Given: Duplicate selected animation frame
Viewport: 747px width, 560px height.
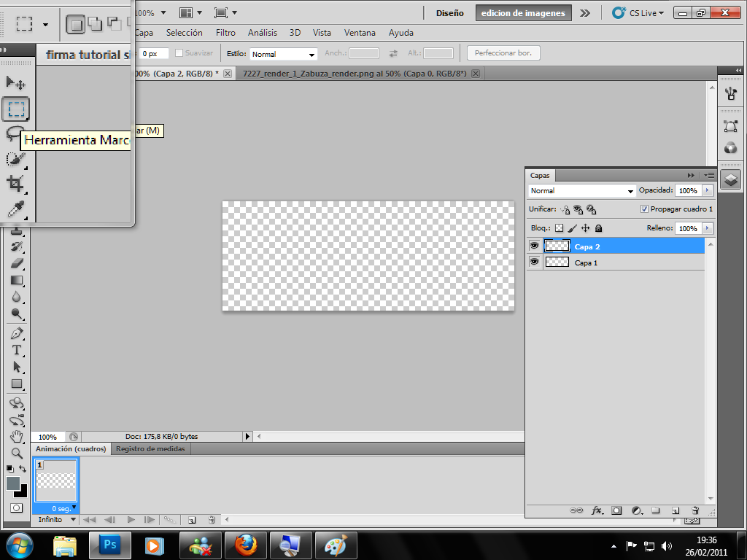Looking at the screenshot, I should click(x=192, y=520).
